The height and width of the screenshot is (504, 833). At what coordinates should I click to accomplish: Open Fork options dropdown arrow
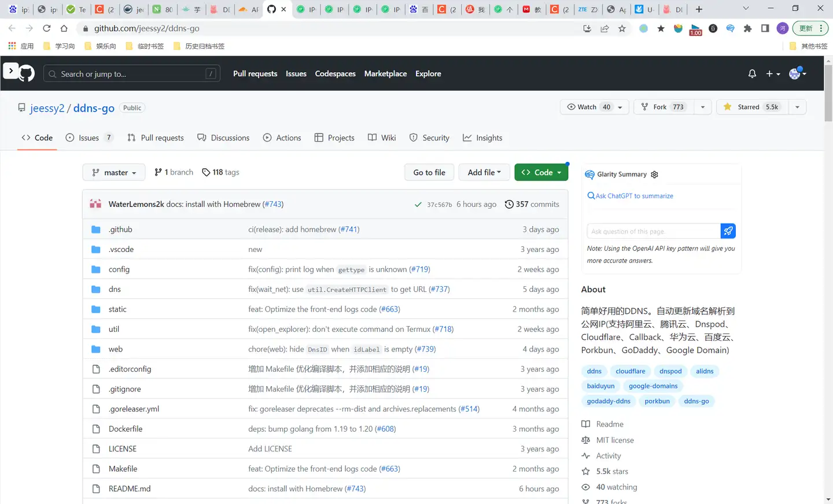[702, 107]
